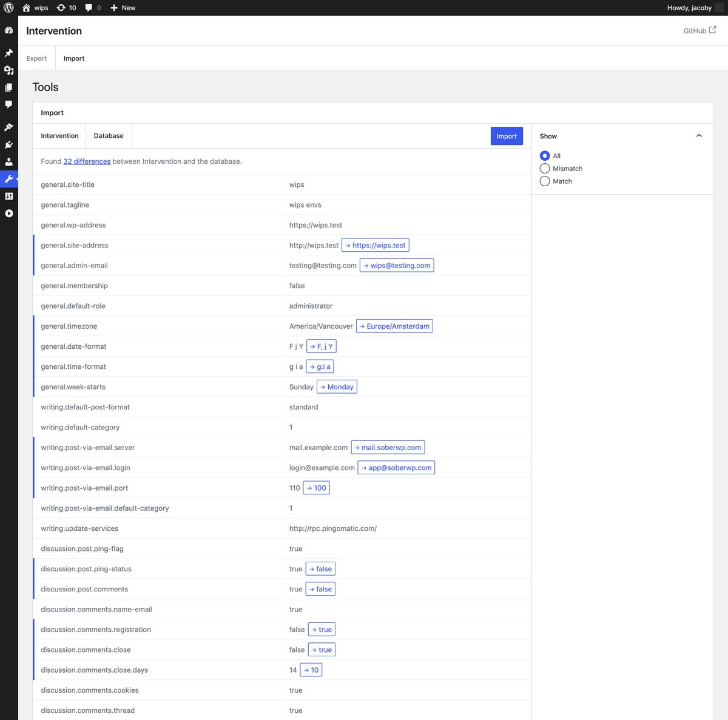Select the discussion.comments.name-email row label
Viewport: 728px width, 720px height.
click(x=96, y=609)
